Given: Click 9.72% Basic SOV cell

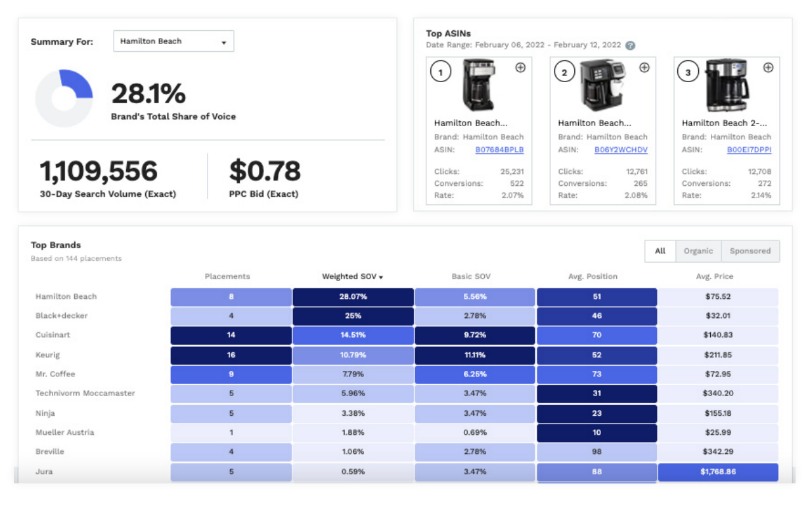Looking at the screenshot, I should click(475, 335).
